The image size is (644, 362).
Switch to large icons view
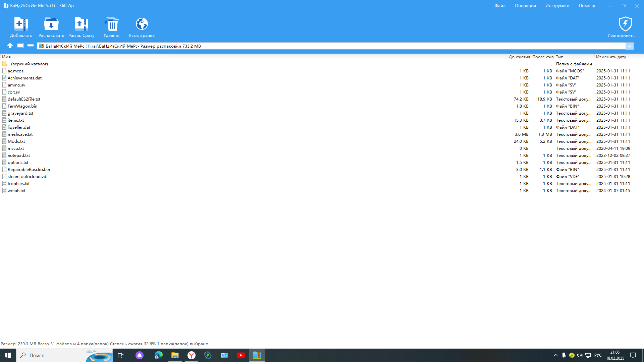[x=20, y=46]
